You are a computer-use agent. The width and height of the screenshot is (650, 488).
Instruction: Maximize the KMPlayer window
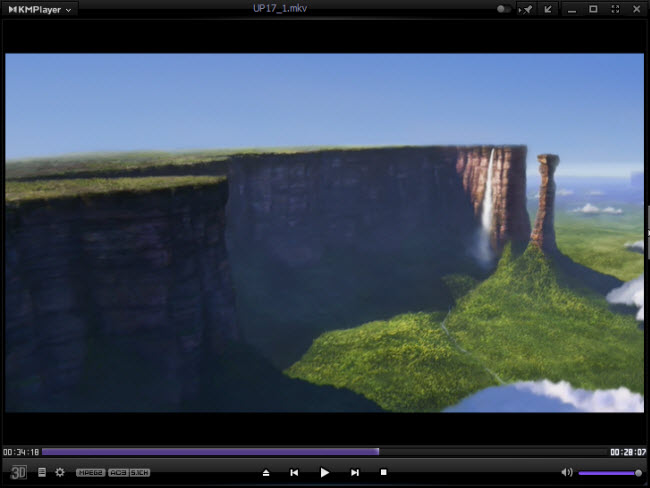coord(593,9)
